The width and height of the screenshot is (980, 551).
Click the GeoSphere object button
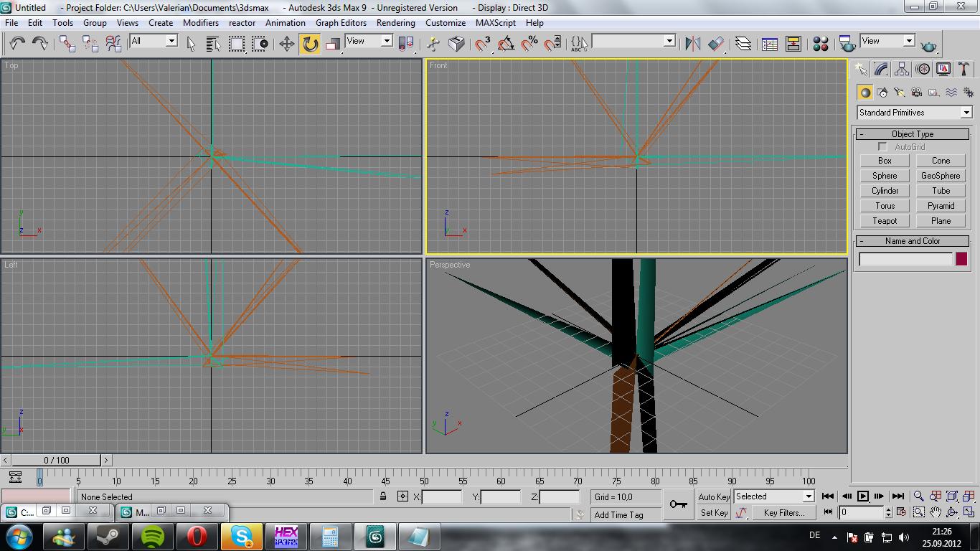pyautogui.click(x=941, y=176)
